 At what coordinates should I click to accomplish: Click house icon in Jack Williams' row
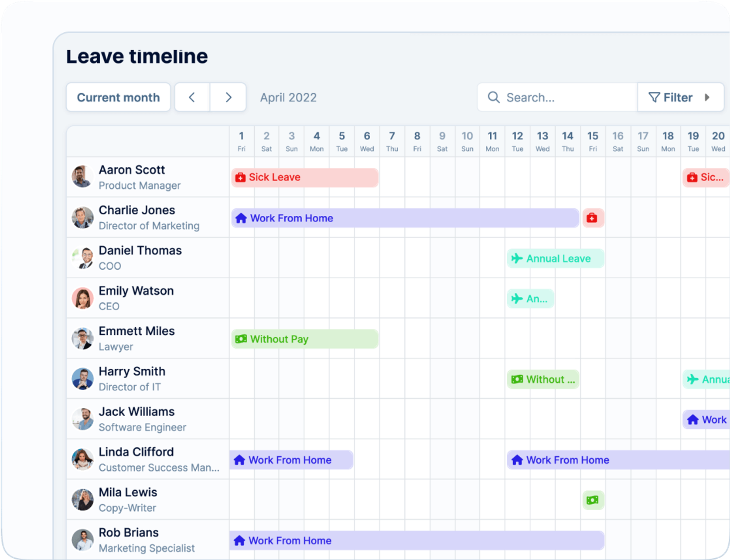[x=693, y=420]
